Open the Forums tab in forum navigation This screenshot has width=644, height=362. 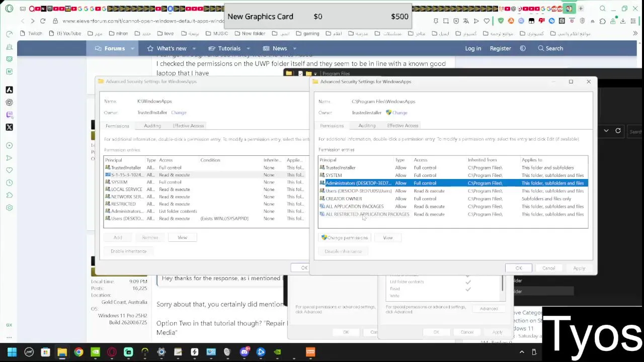click(x=110, y=48)
